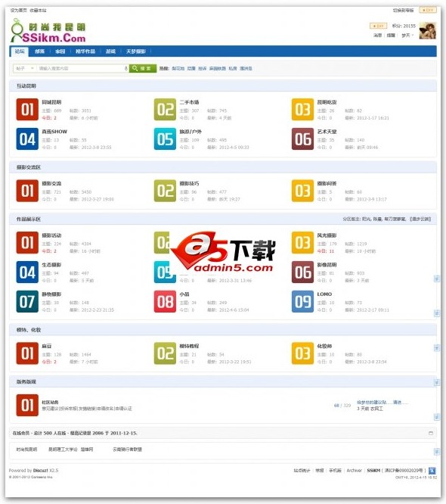Open the 01 tile beside 摄影交流
This screenshot has height=504, width=446.
(x=27, y=191)
